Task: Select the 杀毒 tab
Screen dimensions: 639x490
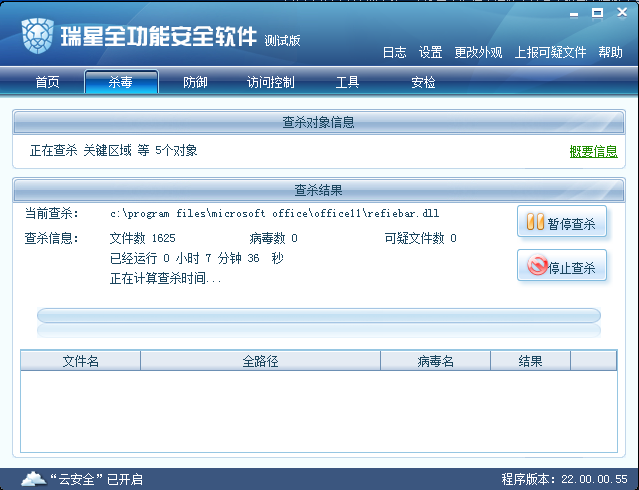Action: (x=121, y=82)
